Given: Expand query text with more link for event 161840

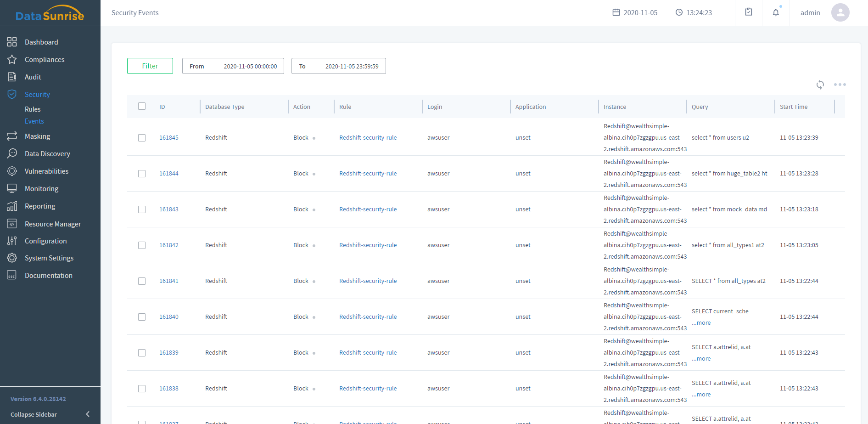Looking at the screenshot, I should [x=702, y=323].
